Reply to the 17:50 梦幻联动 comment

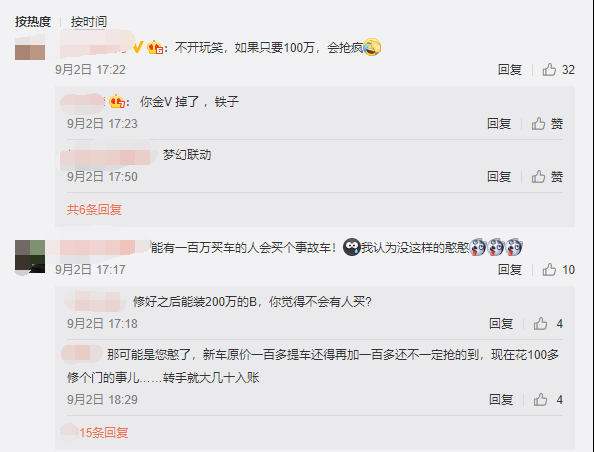499,177
